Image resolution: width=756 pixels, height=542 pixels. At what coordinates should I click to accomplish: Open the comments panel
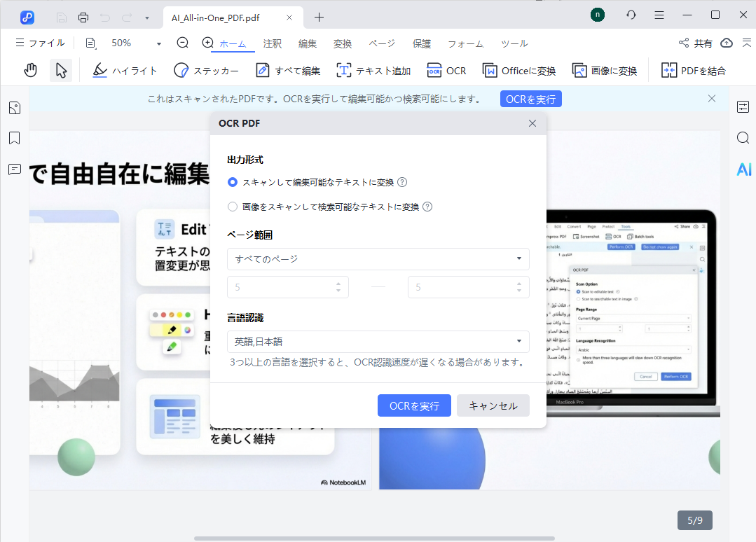pos(14,170)
